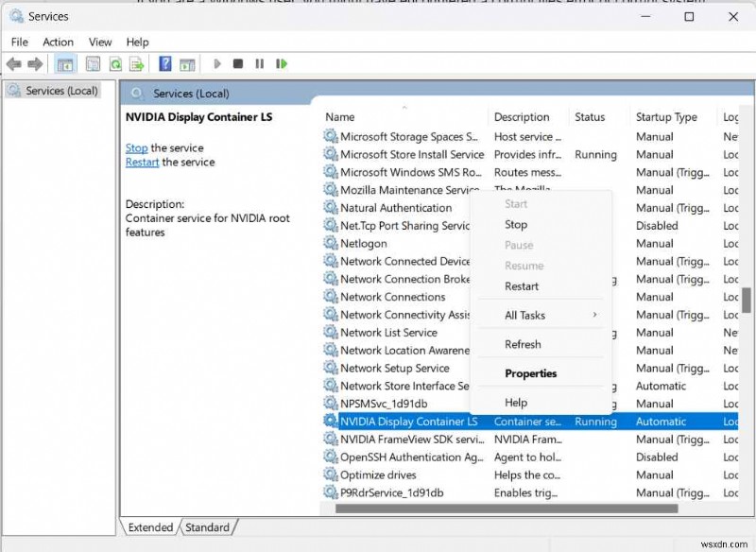756x552 pixels.
Task: Pause the service using the pause icon
Action: (x=259, y=63)
